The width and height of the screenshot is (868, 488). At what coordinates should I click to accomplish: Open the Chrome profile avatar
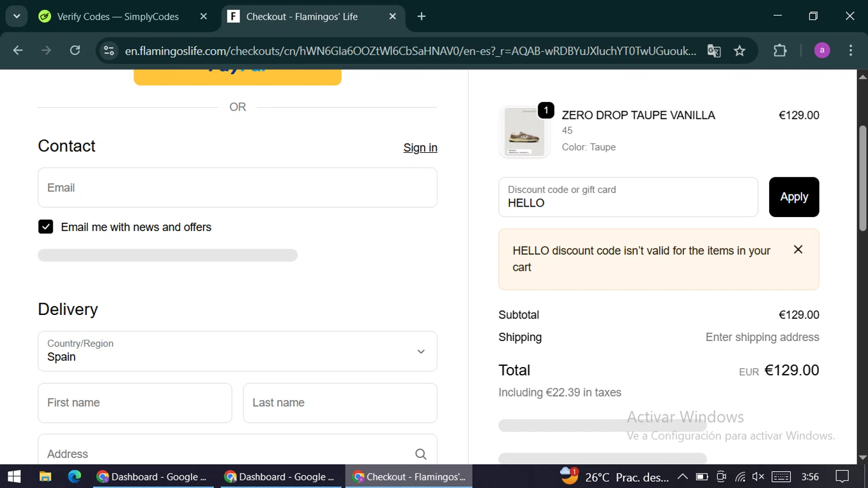(x=822, y=51)
